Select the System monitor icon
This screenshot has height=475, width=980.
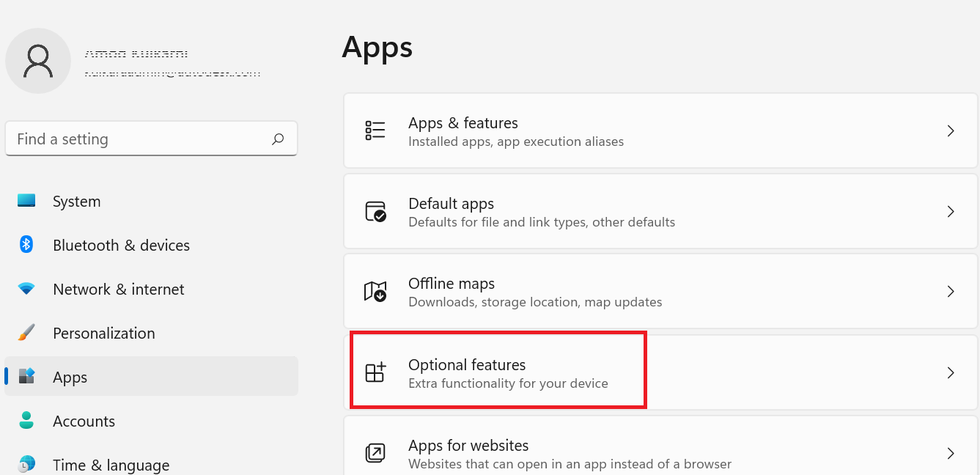click(26, 201)
